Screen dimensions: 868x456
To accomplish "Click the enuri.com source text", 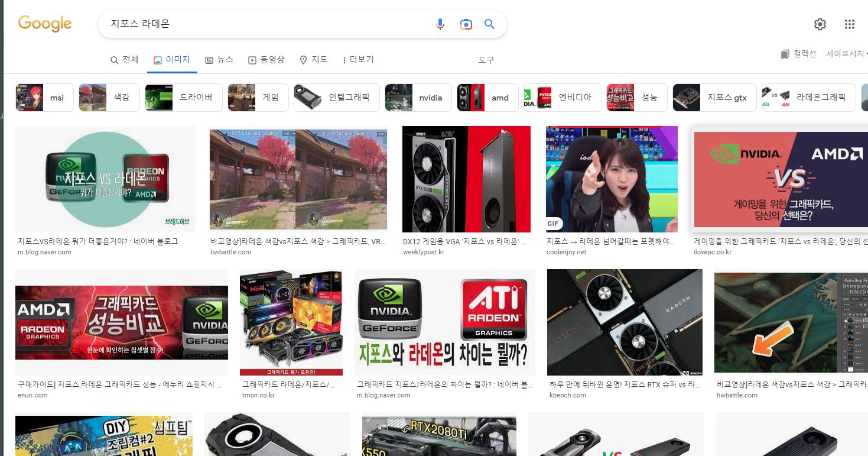I will pyautogui.click(x=32, y=395).
